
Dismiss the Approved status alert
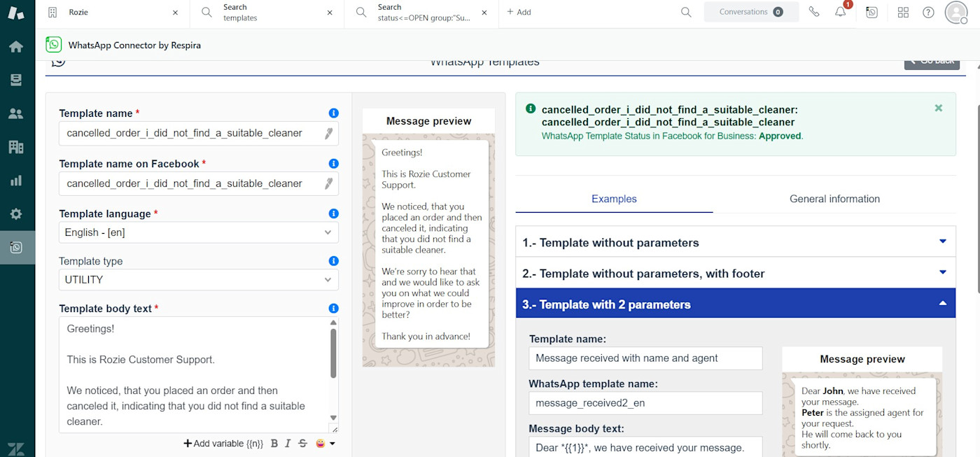click(x=939, y=108)
